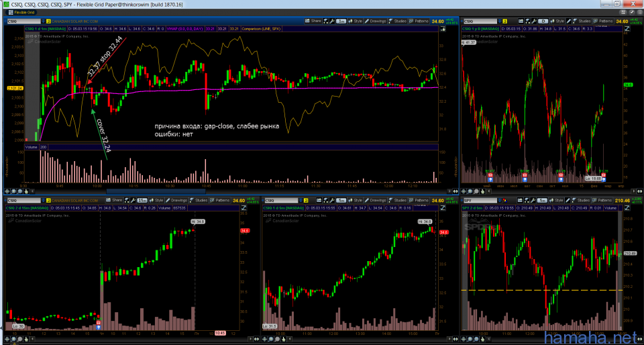
Task: Change the D aggregation button in daily chart
Action: click(543, 21)
